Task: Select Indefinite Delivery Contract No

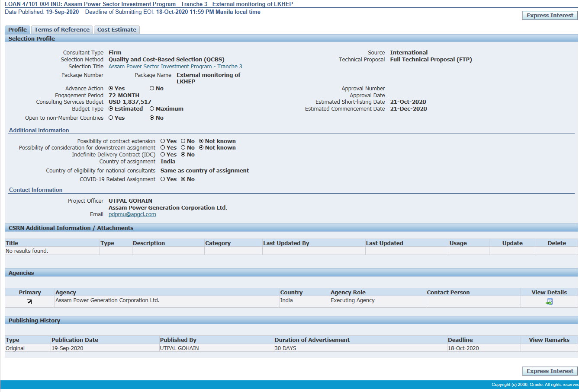Action: 183,154
